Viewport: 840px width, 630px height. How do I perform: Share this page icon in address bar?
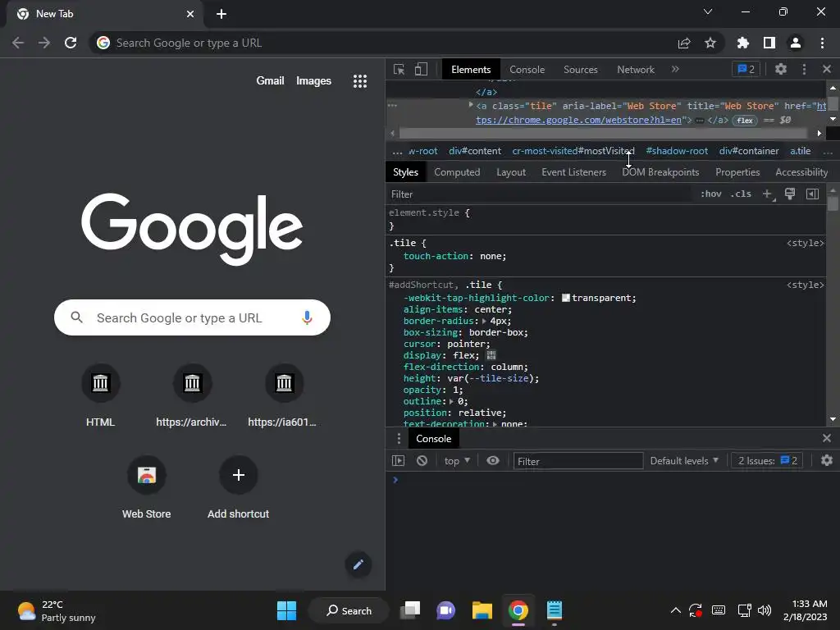684,43
